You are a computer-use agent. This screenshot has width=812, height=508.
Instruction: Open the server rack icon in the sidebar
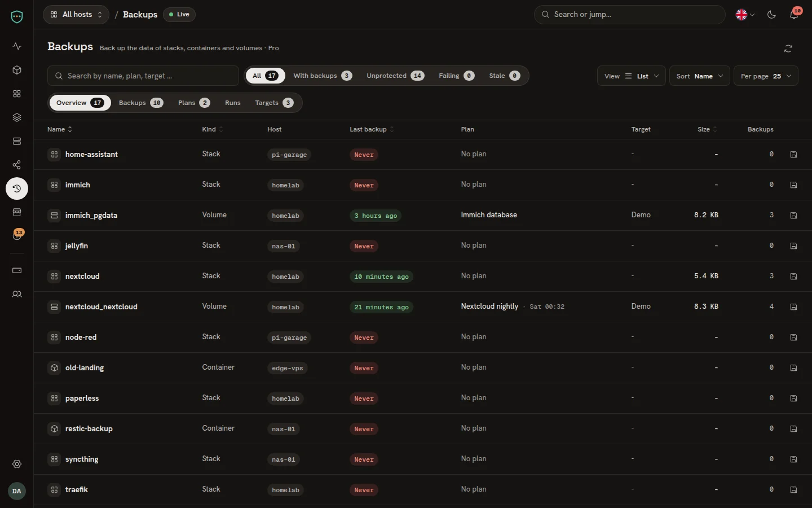pos(17,141)
